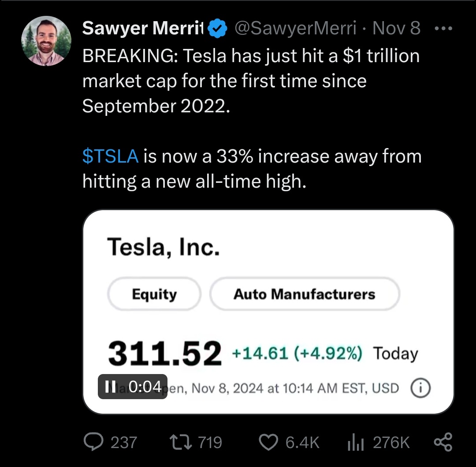Click the share icon
Screen dimensions: 476x467
[x=443, y=442]
